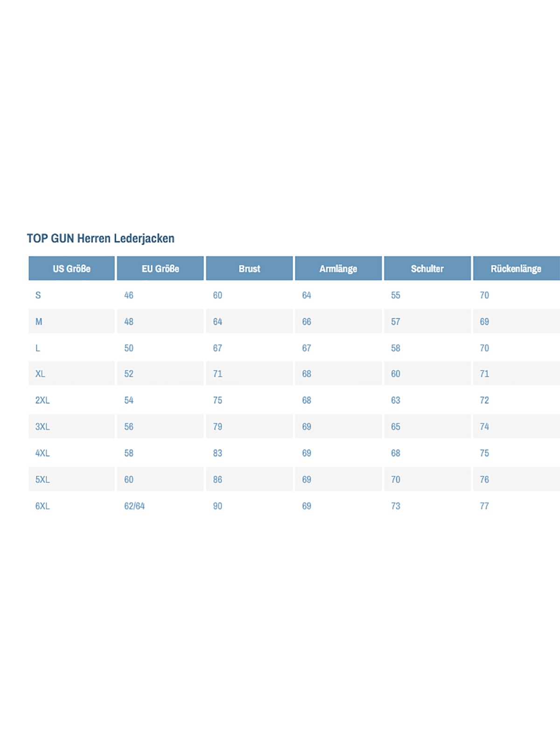Viewport: 560px width, 747px height.
Task: Click the Rückenlänge column header
Action: coord(516,268)
